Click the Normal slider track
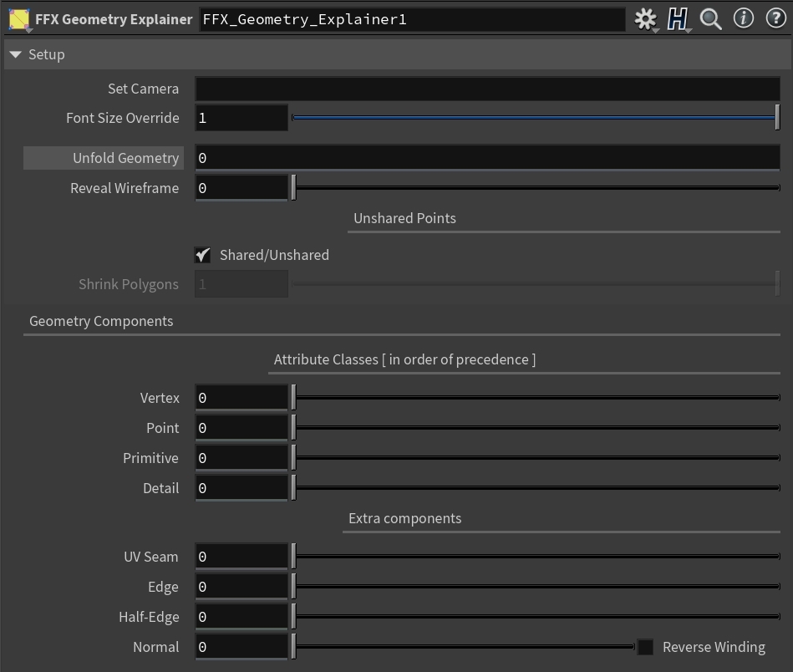This screenshot has width=793, height=672. click(463, 647)
